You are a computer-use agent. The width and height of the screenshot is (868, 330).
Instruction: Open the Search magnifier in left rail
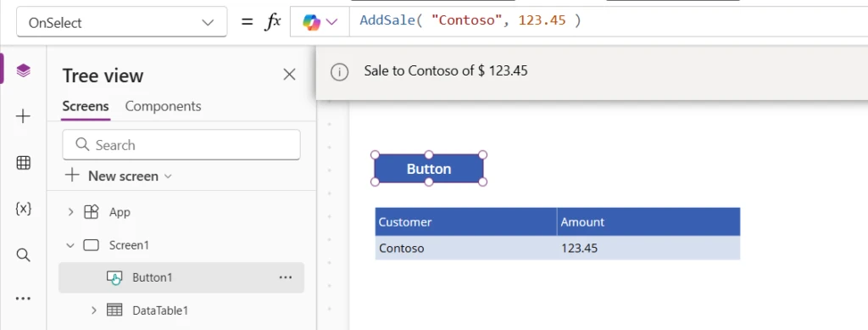[x=23, y=254]
